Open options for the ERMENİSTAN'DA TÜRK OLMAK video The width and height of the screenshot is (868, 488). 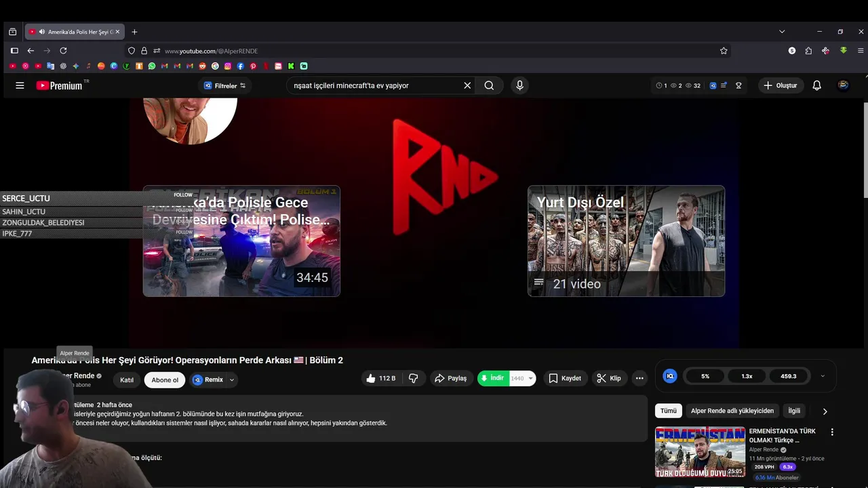tap(832, 432)
